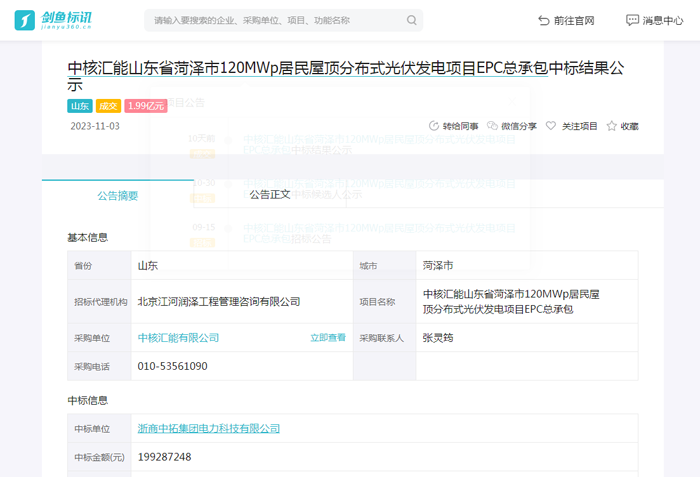
Task: Click 采购电话 label cell
Action: pyautogui.click(x=99, y=366)
